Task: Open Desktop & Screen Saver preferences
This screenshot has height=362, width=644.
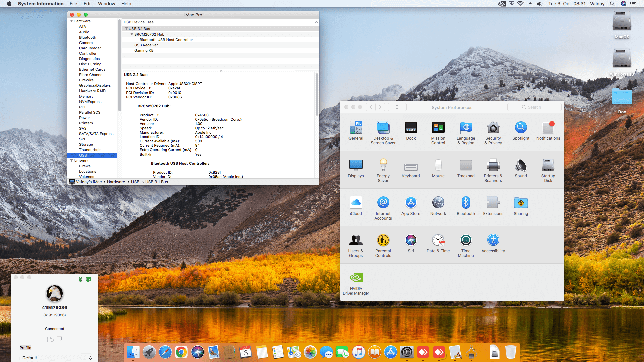Action: click(x=383, y=133)
